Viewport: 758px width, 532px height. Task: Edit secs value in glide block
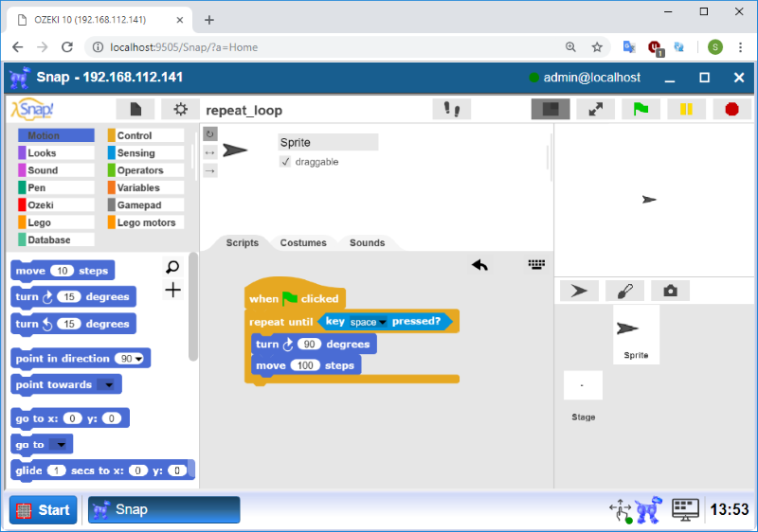[57, 470]
